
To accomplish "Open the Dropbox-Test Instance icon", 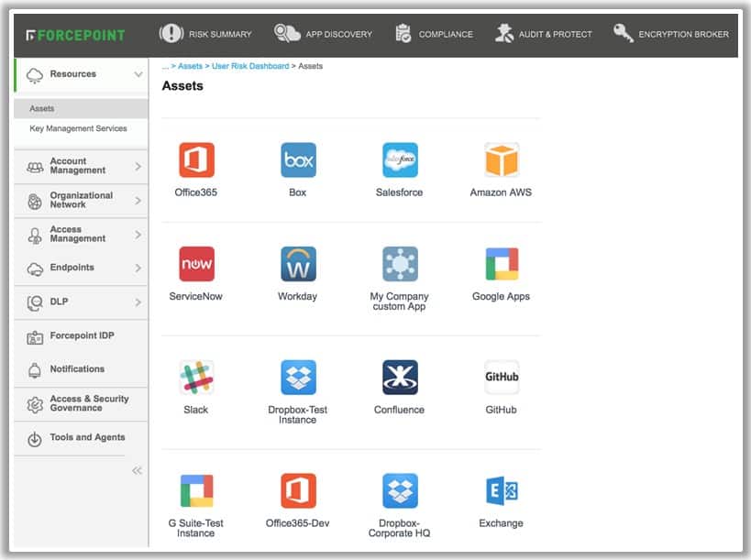I will pos(298,378).
